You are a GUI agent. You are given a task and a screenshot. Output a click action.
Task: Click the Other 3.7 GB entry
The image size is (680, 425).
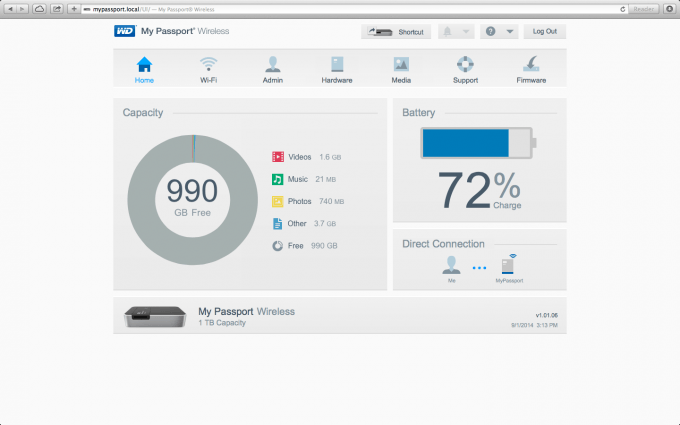304,224
